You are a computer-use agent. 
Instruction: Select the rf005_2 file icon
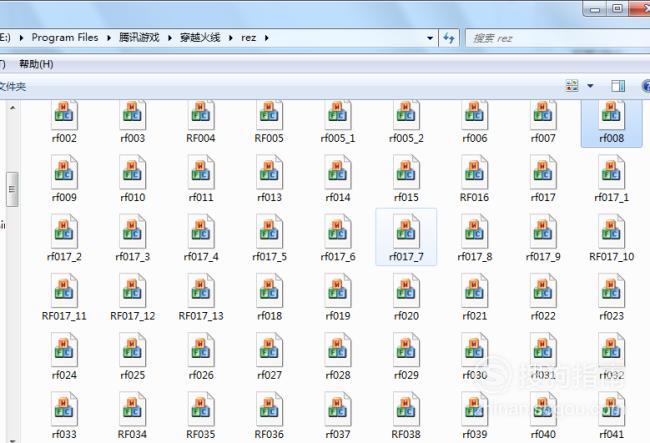tap(406, 115)
